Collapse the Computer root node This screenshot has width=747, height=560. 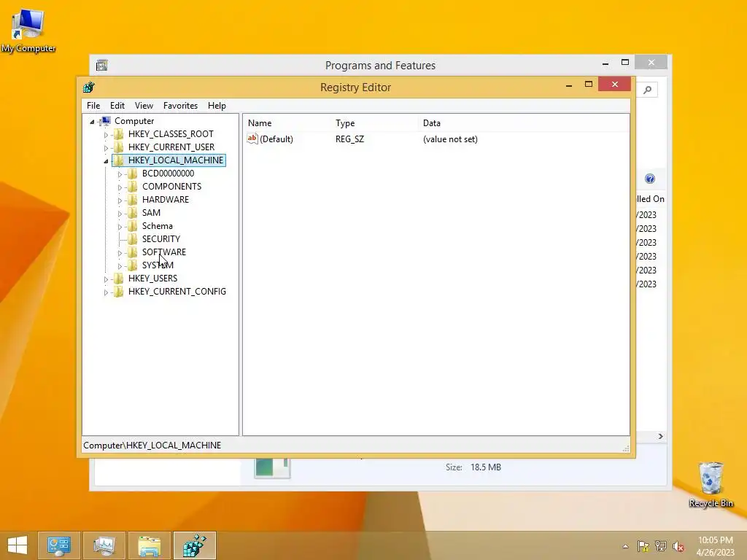click(x=93, y=122)
